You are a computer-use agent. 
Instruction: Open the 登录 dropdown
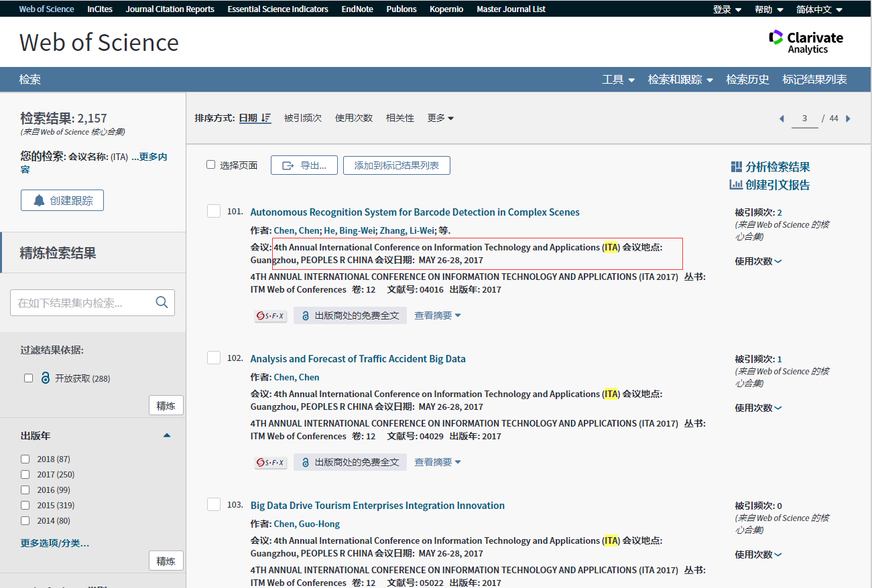click(727, 9)
